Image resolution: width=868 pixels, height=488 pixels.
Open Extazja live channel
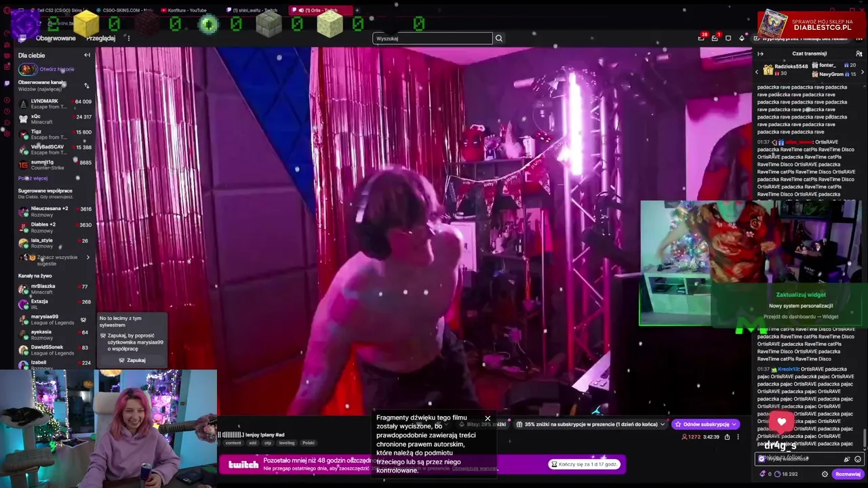[x=55, y=304]
